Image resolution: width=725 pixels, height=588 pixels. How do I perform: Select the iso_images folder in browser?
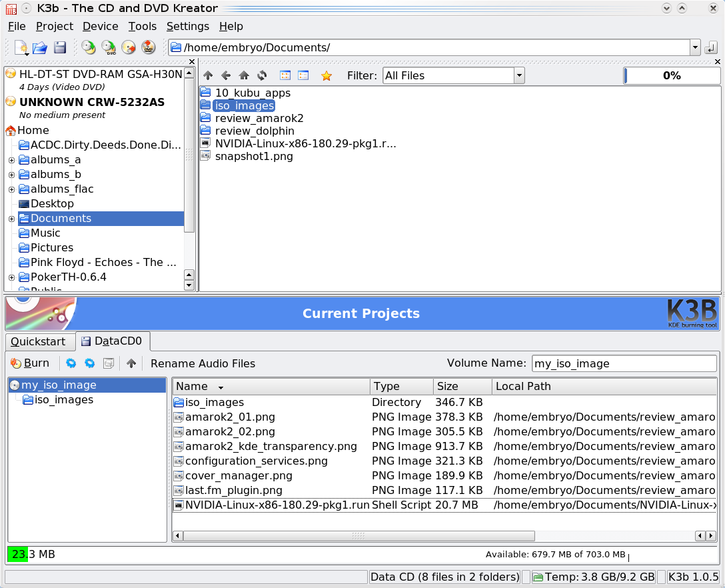[x=244, y=106]
